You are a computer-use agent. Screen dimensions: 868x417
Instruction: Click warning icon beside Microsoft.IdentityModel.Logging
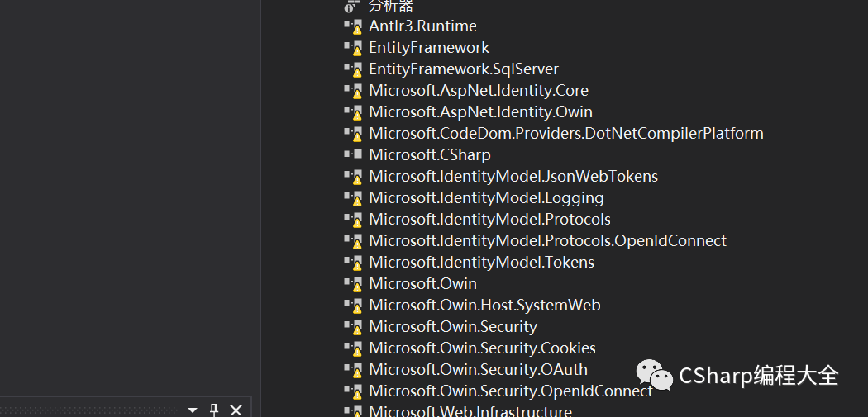click(x=353, y=198)
